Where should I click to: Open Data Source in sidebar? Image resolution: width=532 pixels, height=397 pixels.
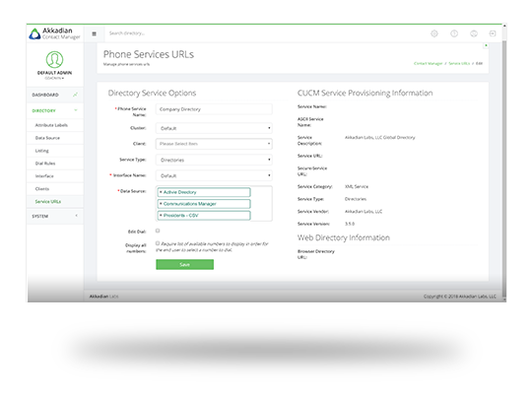click(55, 138)
